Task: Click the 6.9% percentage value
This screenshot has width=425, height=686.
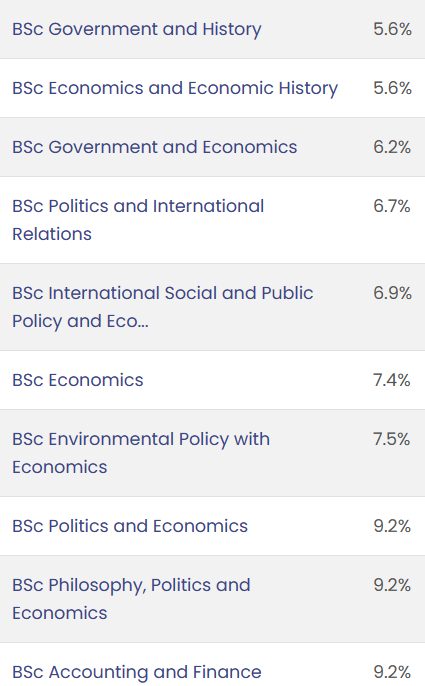Action: tap(392, 293)
